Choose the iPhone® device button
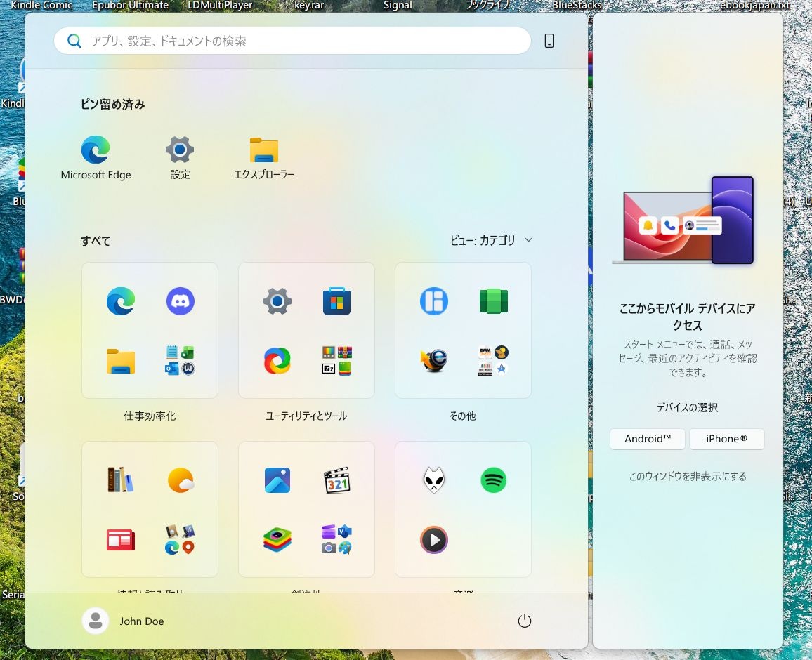This screenshot has height=660, width=812. click(726, 439)
